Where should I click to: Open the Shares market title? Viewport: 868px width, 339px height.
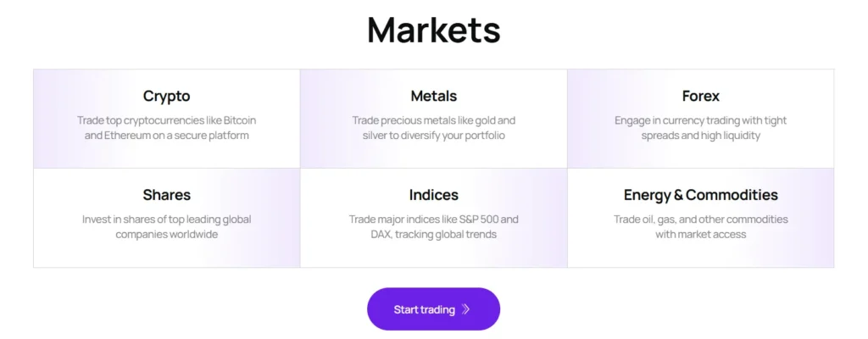click(166, 195)
